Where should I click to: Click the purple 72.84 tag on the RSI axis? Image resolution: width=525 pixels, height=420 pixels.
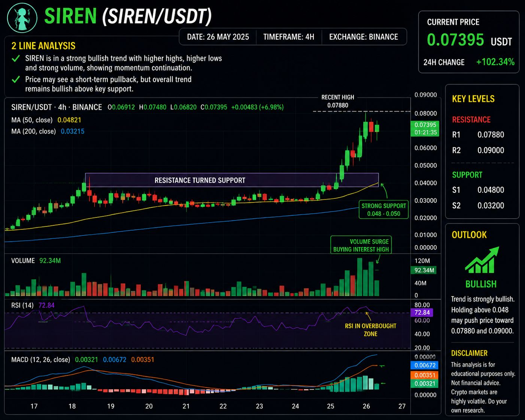pyautogui.click(x=422, y=313)
